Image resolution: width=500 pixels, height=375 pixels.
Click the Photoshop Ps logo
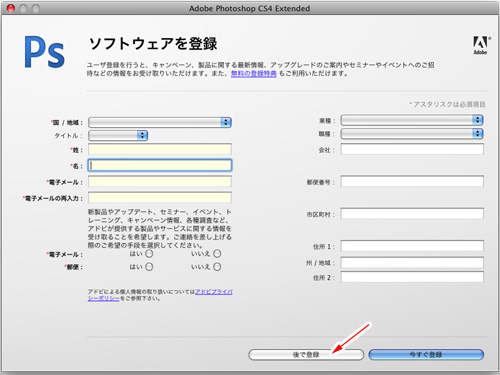[44, 52]
